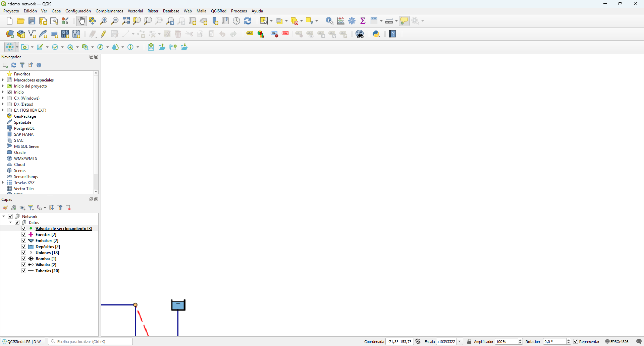Viewport: 644px width, 346px height.
Task: Click the locator search field
Action: click(91, 342)
